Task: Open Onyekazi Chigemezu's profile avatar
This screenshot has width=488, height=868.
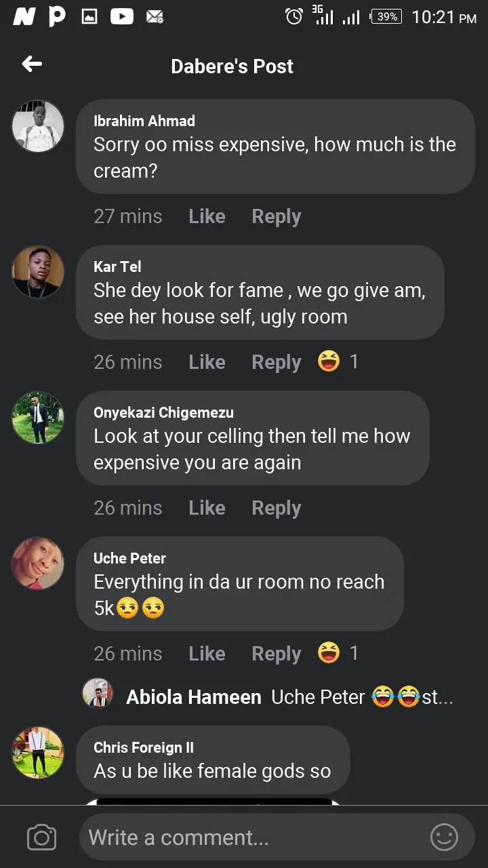Action: pos(38,418)
